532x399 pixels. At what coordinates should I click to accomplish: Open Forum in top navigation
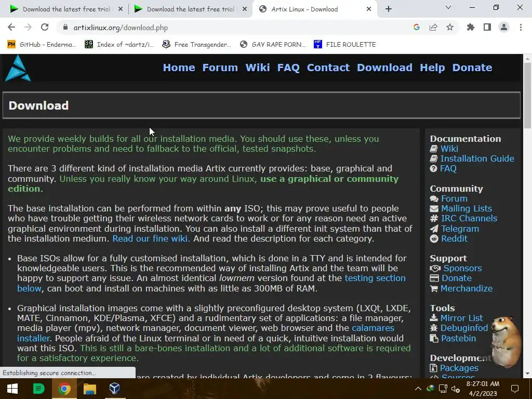pyautogui.click(x=220, y=68)
